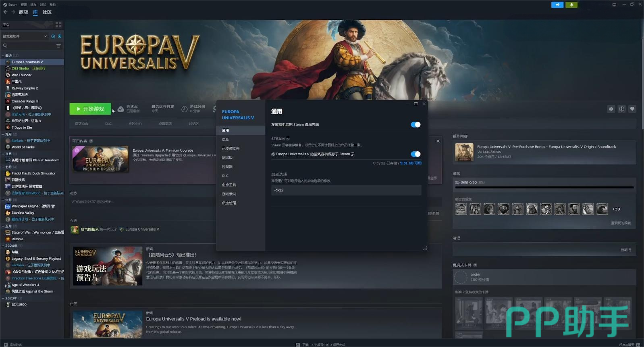Click the Steam back arrow
Viewport: 644px width, 347px height.
[5, 12]
